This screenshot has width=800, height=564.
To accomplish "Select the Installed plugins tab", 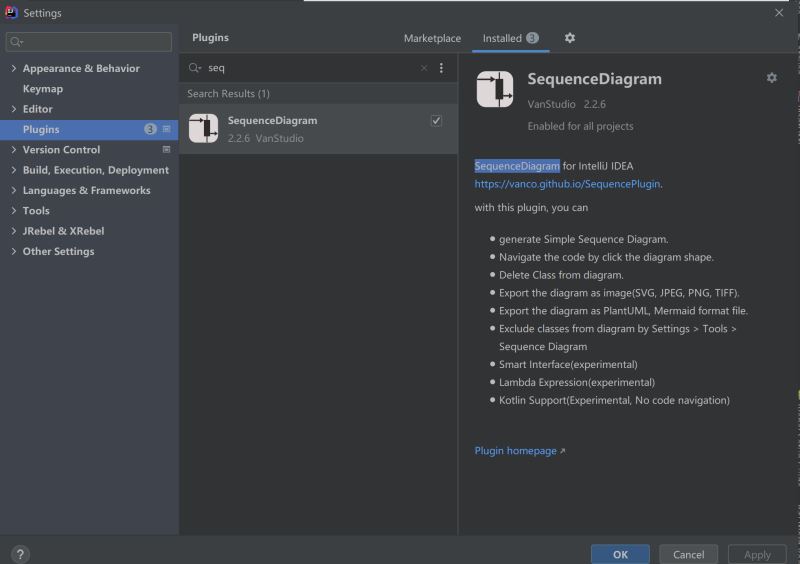I will click(510, 38).
